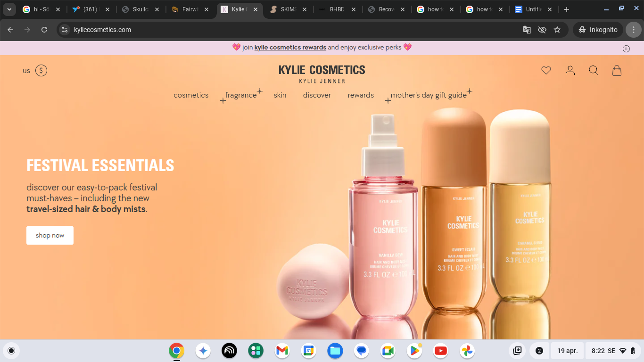Switch to the SKIMS tab
The width and height of the screenshot is (644, 362).
[x=289, y=9]
